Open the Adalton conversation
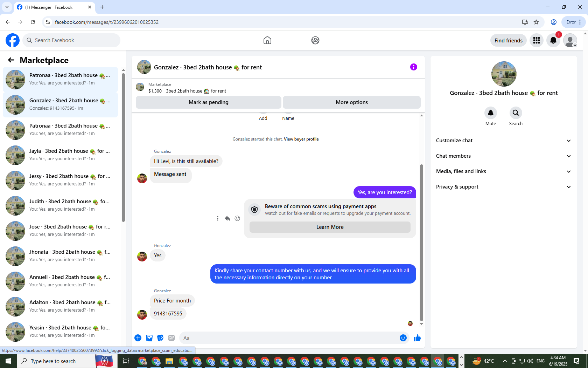This screenshot has width=588, height=368. (x=60, y=306)
